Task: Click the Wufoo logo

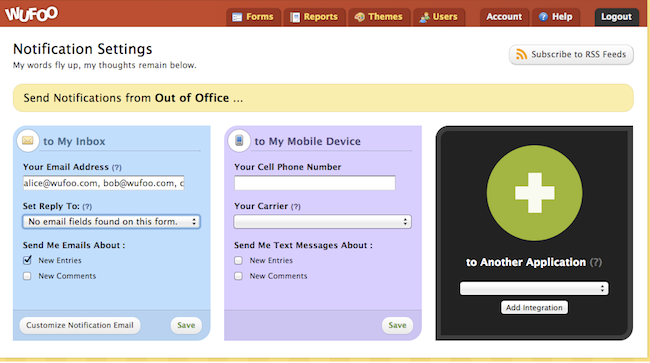Action: pyautogui.click(x=32, y=14)
